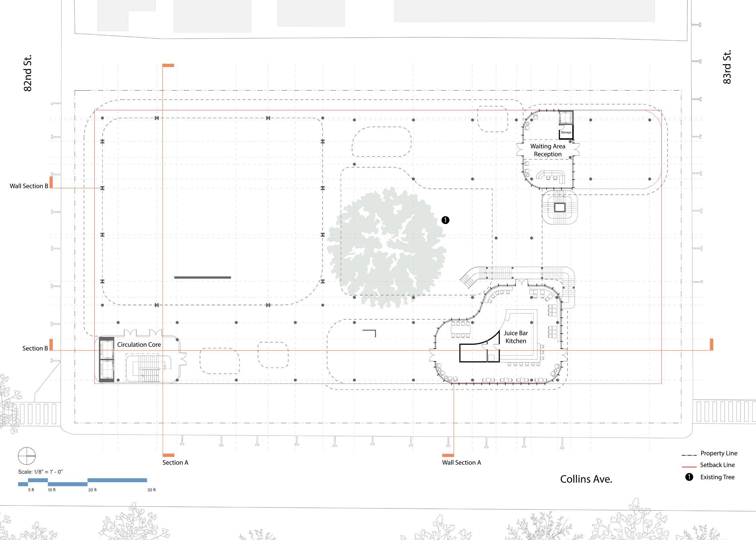Select the Section A label
Screen dimensions: 756x540
175,463
